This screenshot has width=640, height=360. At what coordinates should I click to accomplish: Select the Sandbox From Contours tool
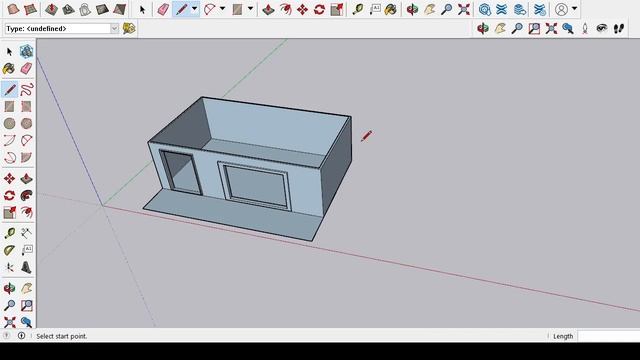coord(13,9)
